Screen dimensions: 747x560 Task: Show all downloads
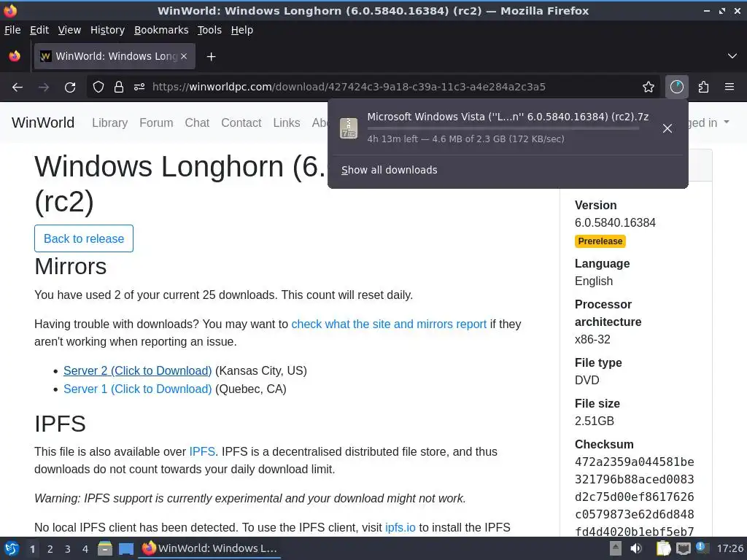(390, 170)
